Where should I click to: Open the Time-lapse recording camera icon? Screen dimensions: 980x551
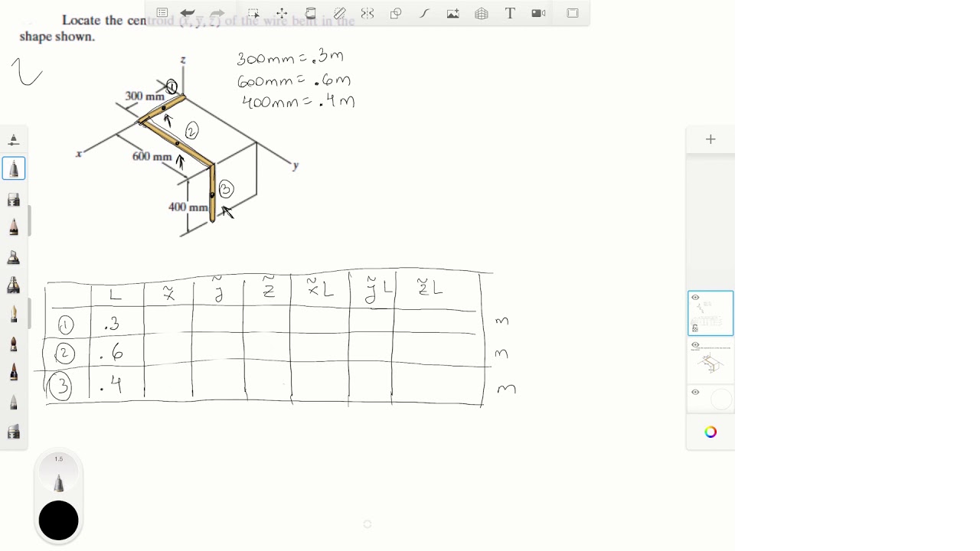(538, 13)
